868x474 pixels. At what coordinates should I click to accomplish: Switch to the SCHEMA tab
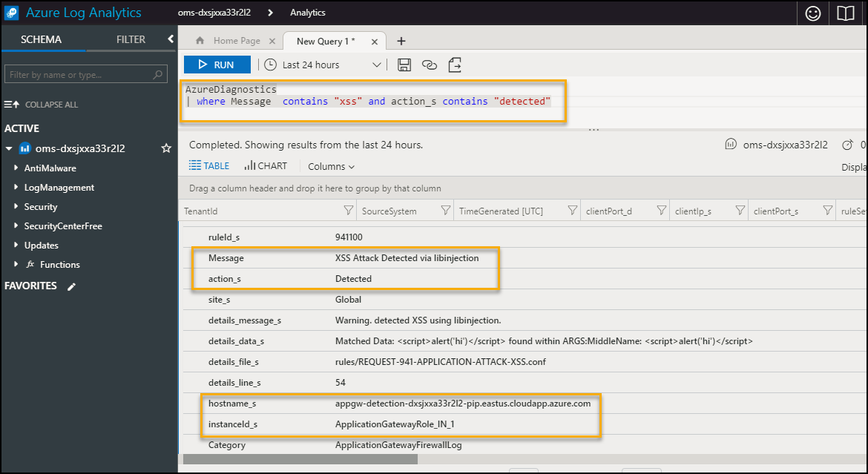click(41, 39)
